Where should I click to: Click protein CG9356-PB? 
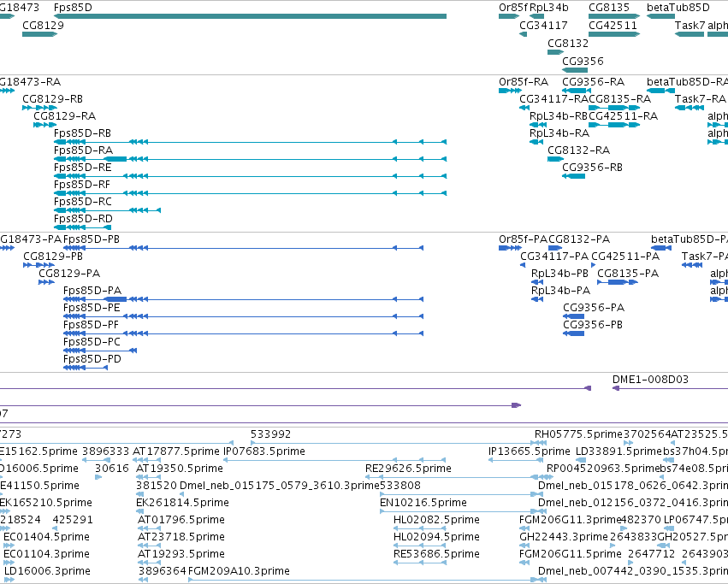click(593, 326)
